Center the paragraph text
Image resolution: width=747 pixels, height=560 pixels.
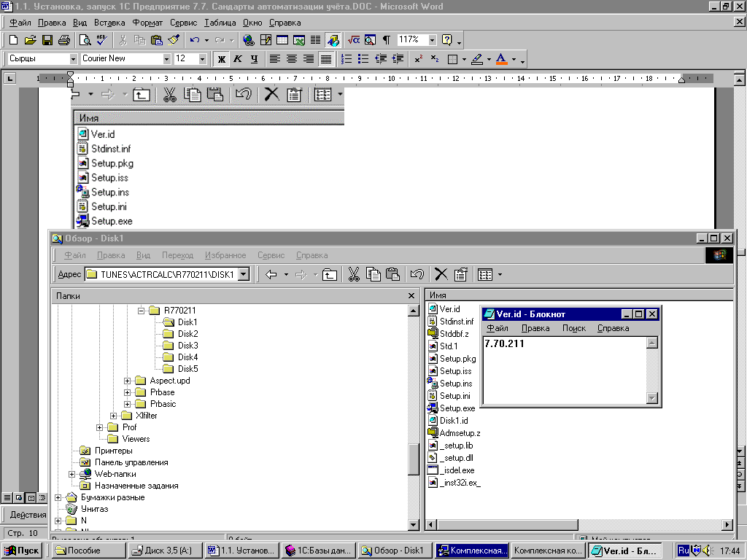[292, 59]
